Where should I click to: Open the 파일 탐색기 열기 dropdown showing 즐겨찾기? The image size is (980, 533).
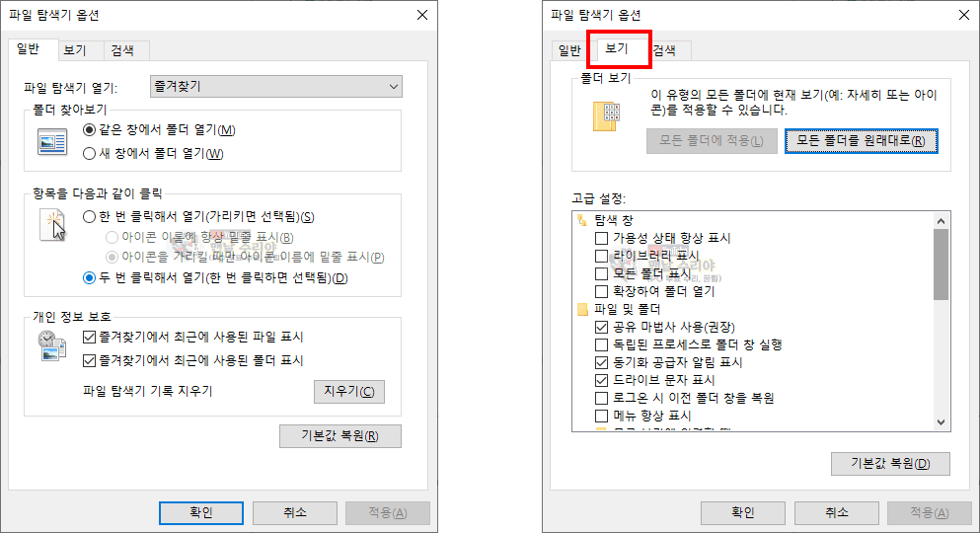click(x=275, y=86)
